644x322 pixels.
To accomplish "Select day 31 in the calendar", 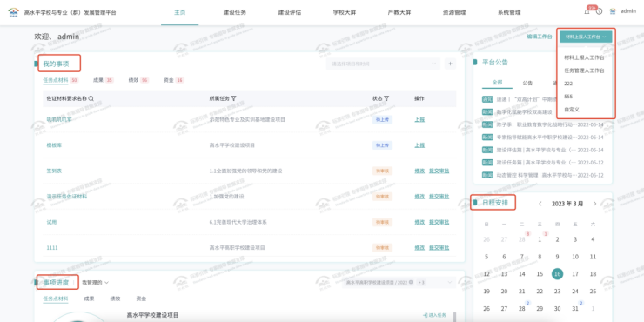I will 575,308.
